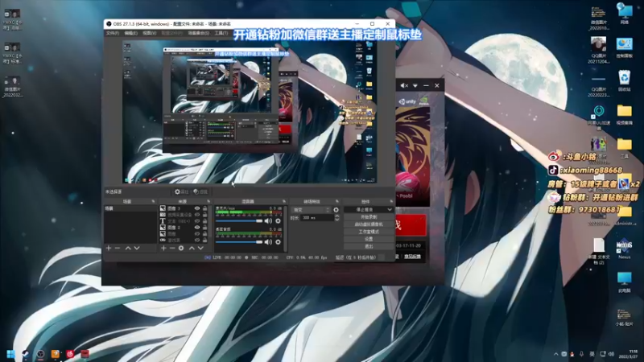Click the Filters button above panels
Screen dimensions: 644x362
(200, 191)
